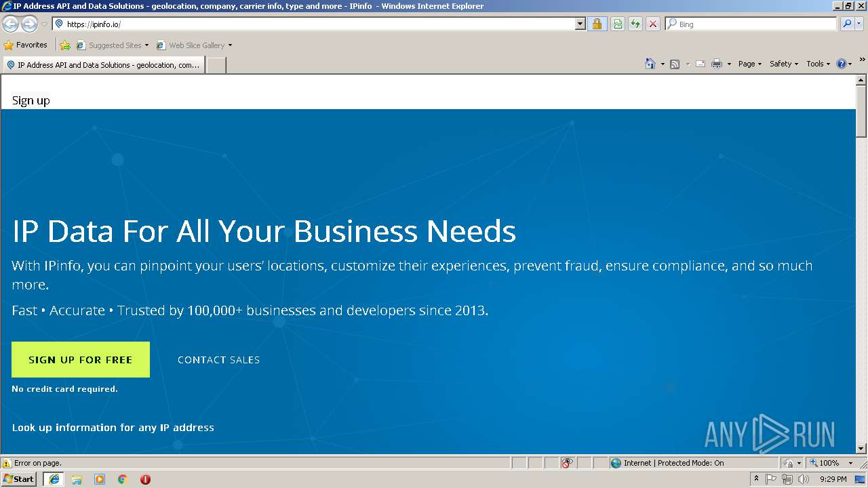This screenshot has width=868, height=488.
Task: Open the search provider dropdown arrow
Action: [x=859, y=24]
